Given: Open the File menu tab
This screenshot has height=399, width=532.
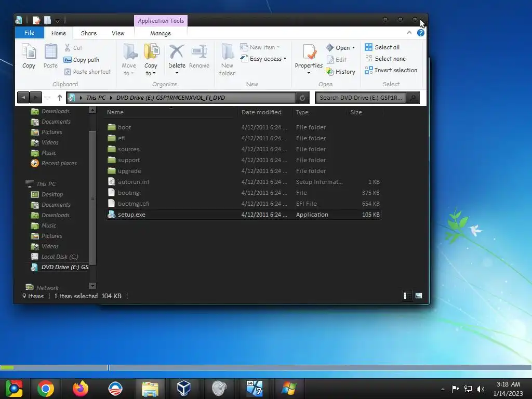Looking at the screenshot, I should (29, 33).
